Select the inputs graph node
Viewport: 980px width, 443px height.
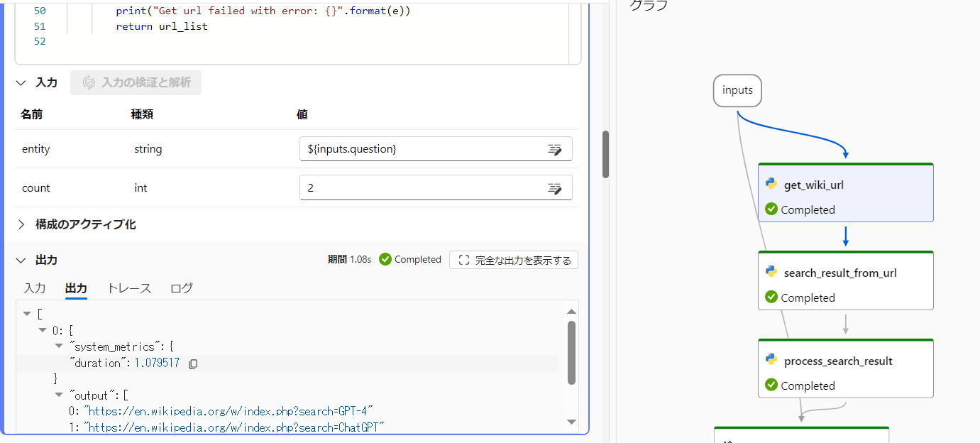pyautogui.click(x=737, y=91)
